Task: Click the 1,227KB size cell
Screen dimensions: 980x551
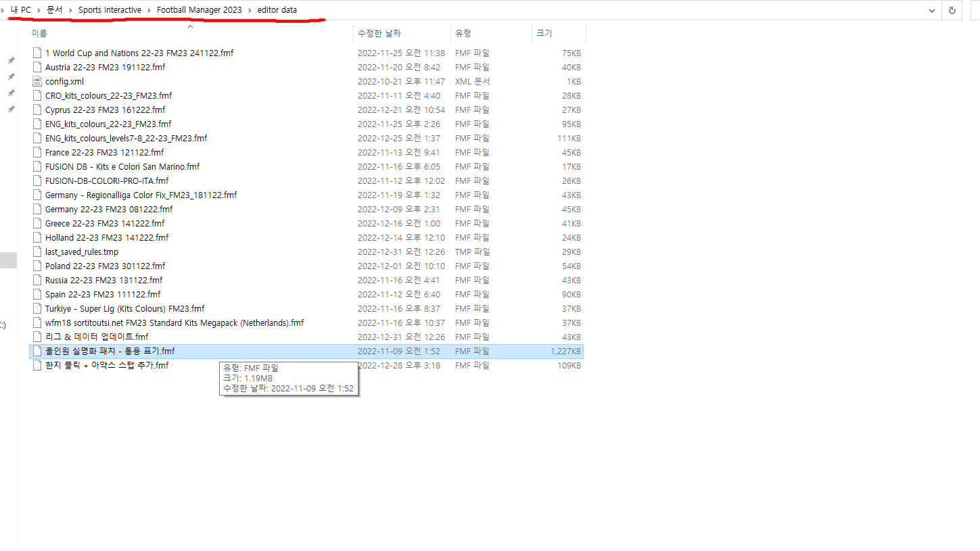Action: coord(565,351)
